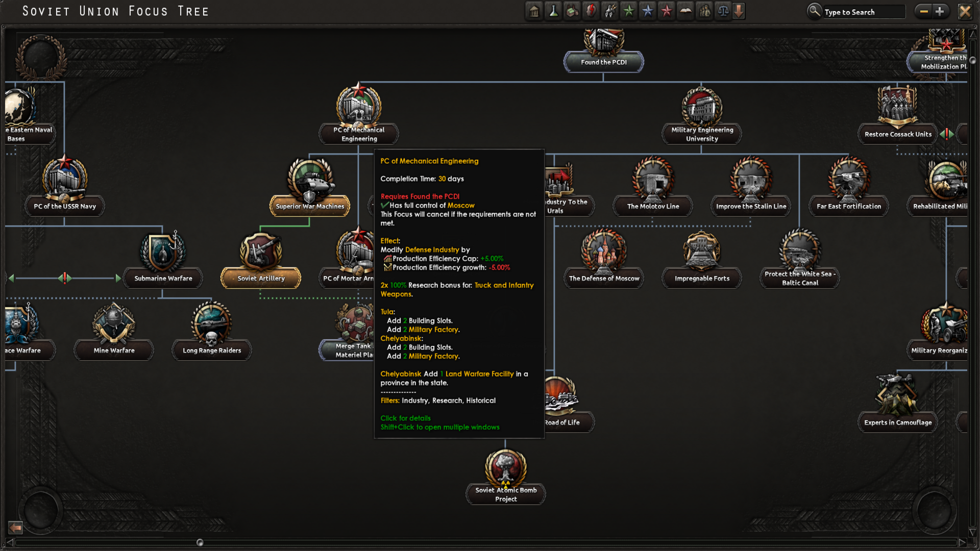980x551 pixels.
Task: Toggle the political (building) focus filter
Action: (534, 11)
